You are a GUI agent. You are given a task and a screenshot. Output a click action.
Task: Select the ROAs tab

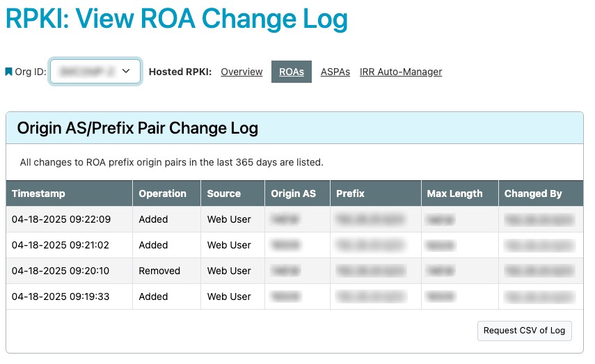click(x=292, y=72)
